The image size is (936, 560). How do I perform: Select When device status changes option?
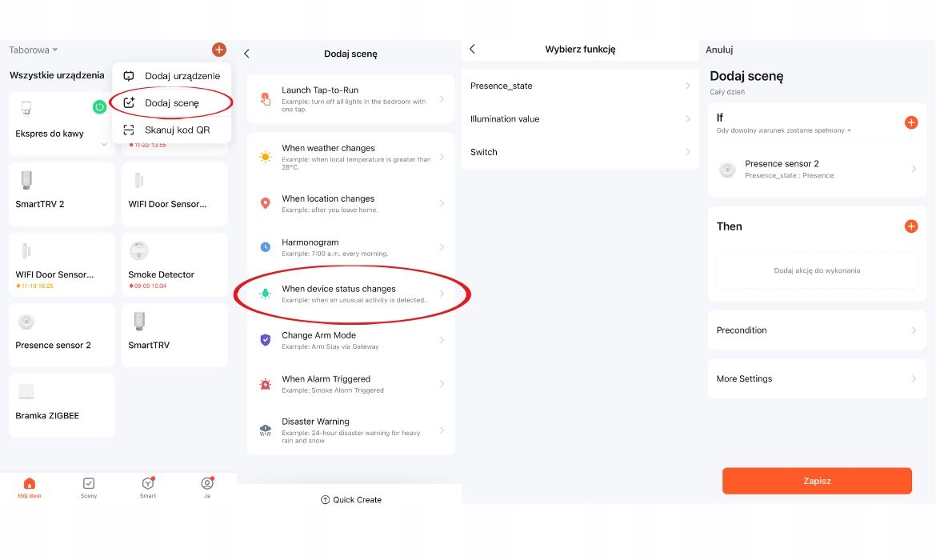point(352,294)
